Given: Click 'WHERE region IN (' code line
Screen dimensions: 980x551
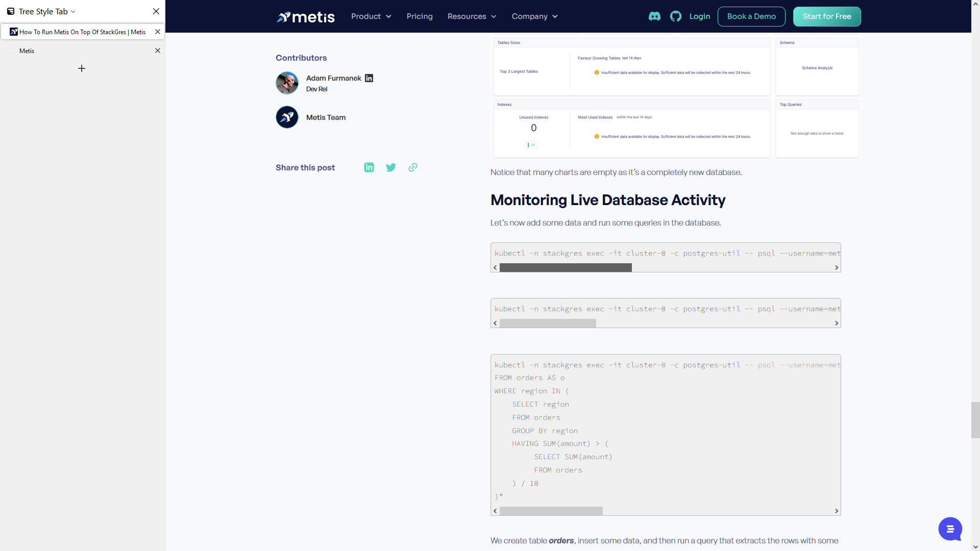Looking at the screenshot, I should click(531, 391).
